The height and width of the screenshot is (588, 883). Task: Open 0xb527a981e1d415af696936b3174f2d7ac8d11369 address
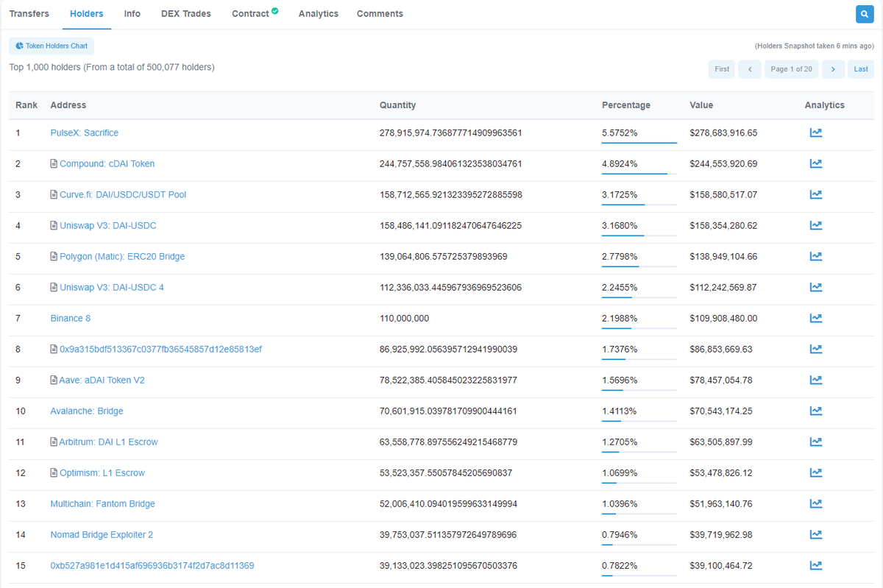152,566
